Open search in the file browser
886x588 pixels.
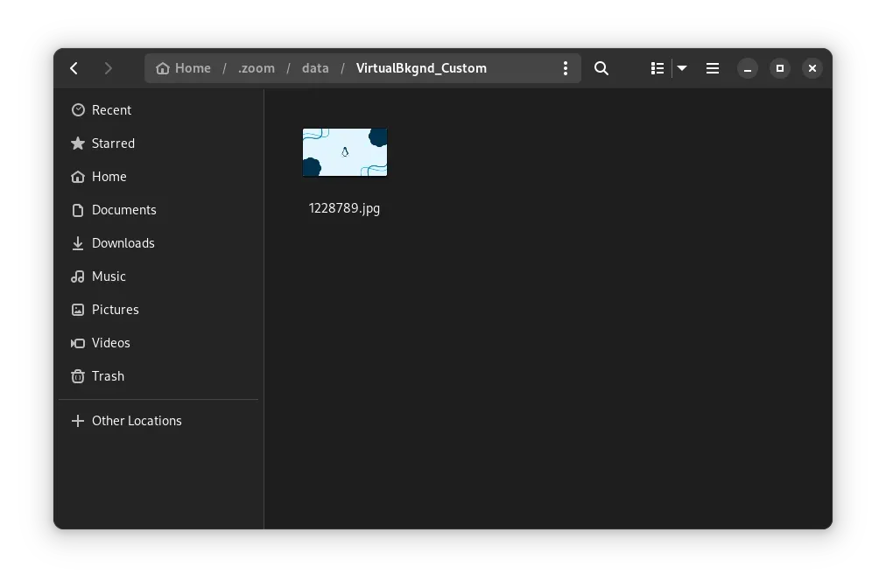601,67
